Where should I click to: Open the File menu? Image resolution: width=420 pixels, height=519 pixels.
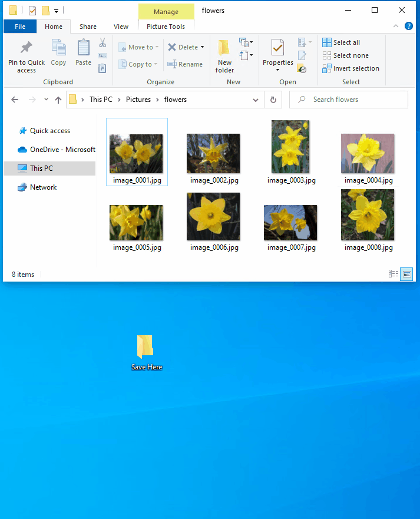[x=19, y=27]
